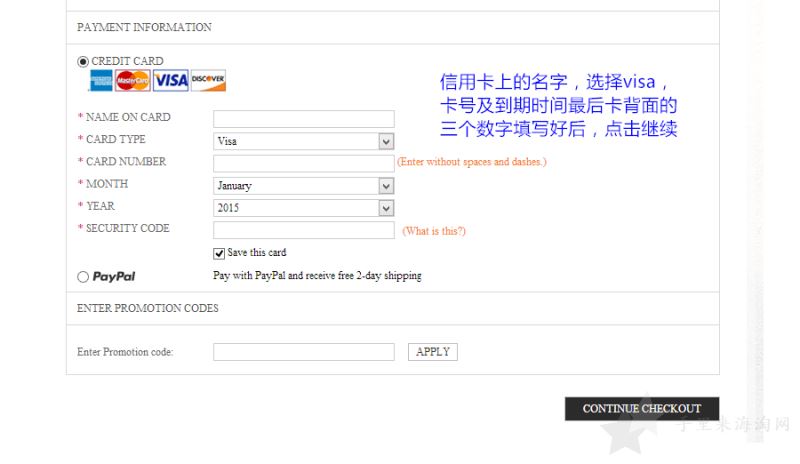Click the Enter Promotion Codes section header

147,308
